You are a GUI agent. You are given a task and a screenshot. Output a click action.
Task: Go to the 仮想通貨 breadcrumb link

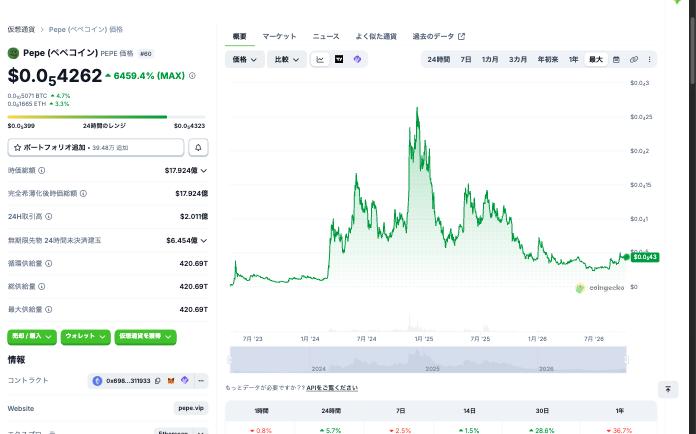coord(21,29)
